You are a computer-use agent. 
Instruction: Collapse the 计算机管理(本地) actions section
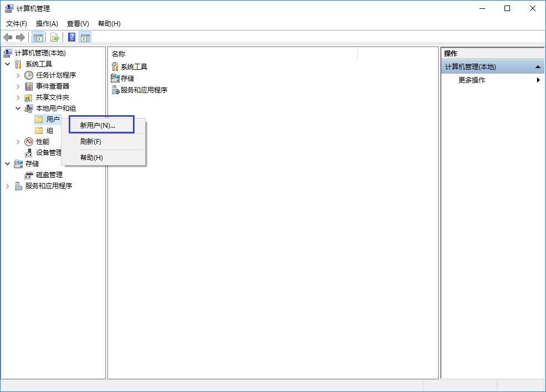[538, 67]
